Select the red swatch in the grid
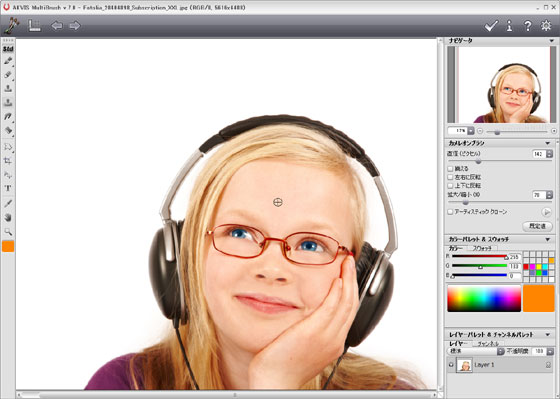Image resolution: width=560 pixels, height=399 pixels. tap(526, 267)
